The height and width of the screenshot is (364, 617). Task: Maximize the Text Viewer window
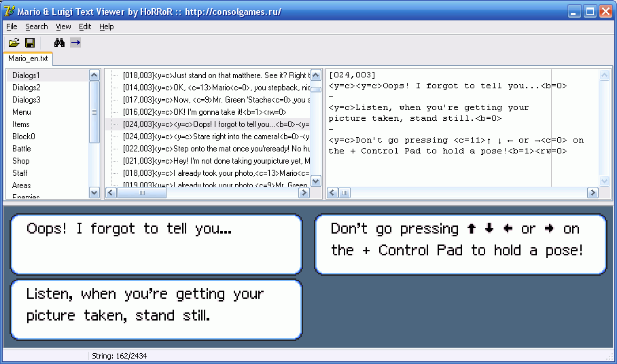tap(590, 12)
